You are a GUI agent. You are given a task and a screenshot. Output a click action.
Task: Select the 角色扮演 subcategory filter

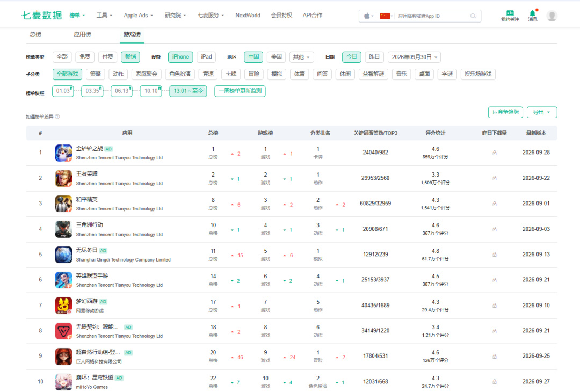pos(180,74)
